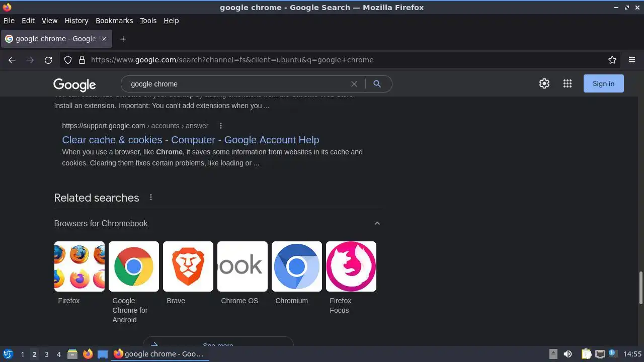Show desktop using taskbar icon

click(103, 354)
